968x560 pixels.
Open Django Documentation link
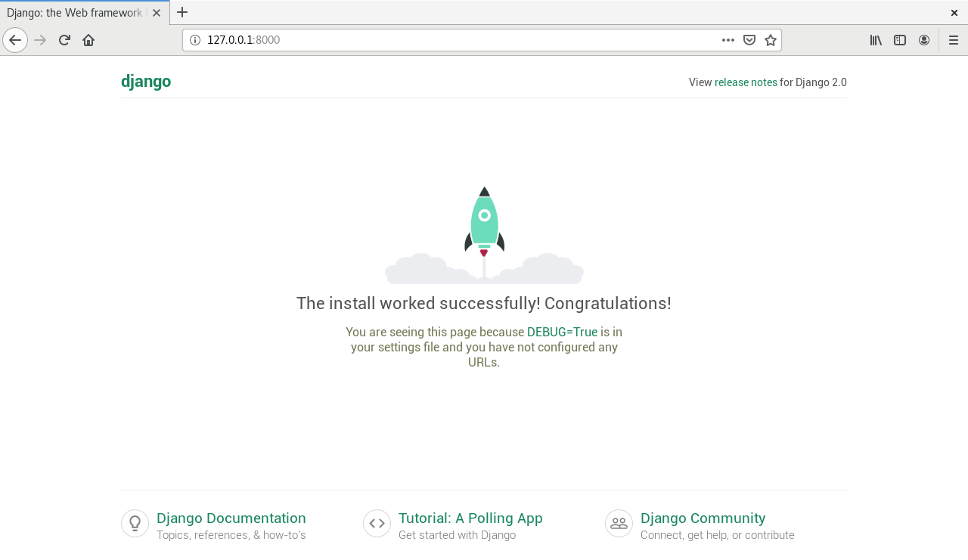[231, 518]
